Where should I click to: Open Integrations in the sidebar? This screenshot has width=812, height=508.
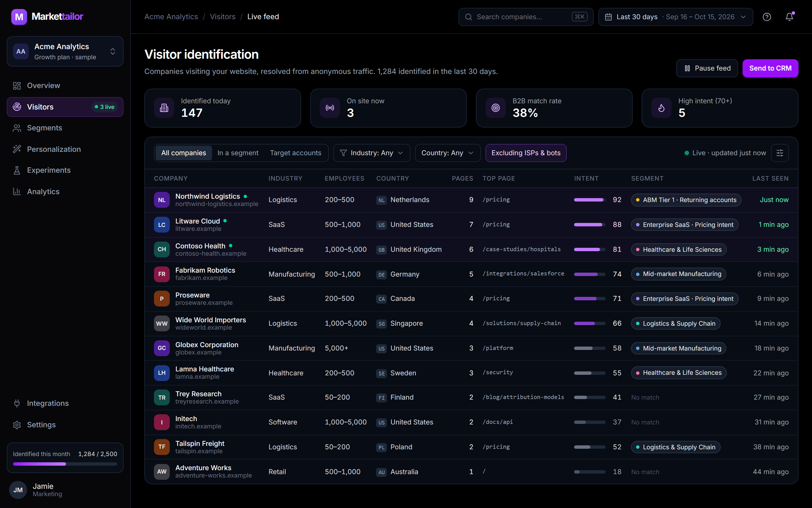pos(65,403)
